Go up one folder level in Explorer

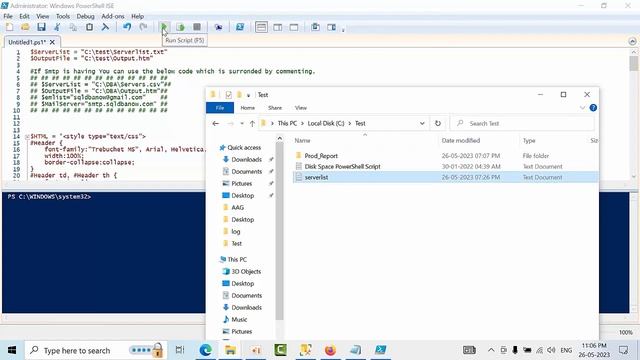[x=252, y=123]
